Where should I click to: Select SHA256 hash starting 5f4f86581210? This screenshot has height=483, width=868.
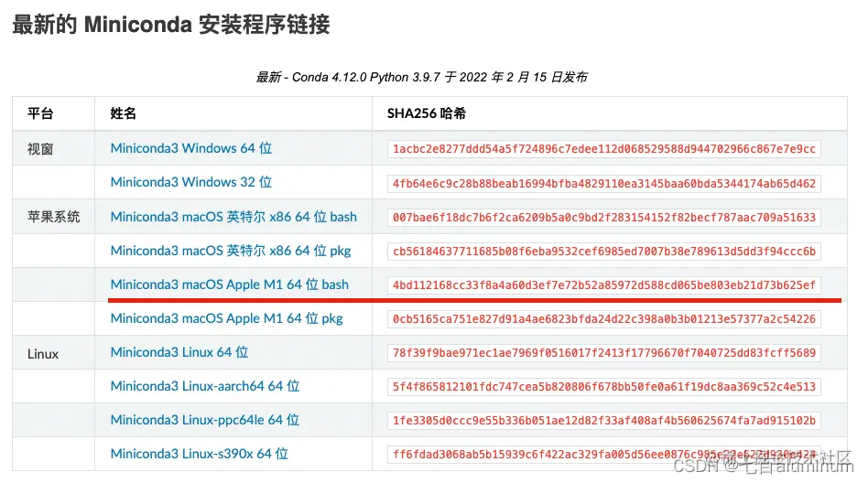click(604, 387)
